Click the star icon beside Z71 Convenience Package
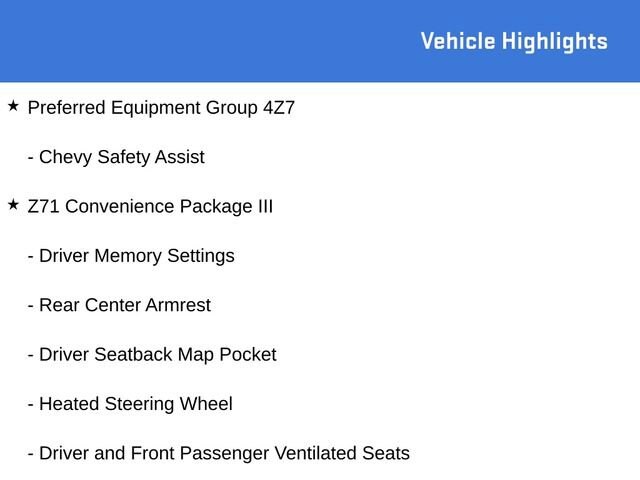The width and height of the screenshot is (640, 480). (13, 204)
